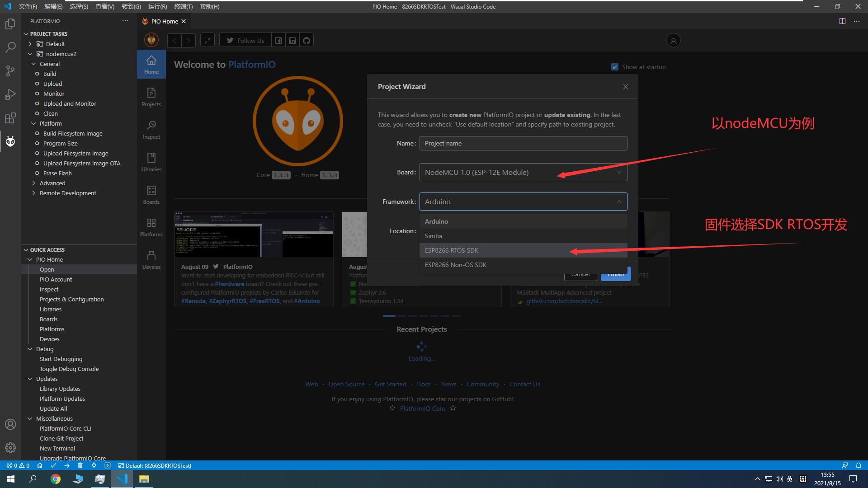
Task: Toggle the Show at startup checkbox
Action: pyautogui.click(x=615, y=67)
